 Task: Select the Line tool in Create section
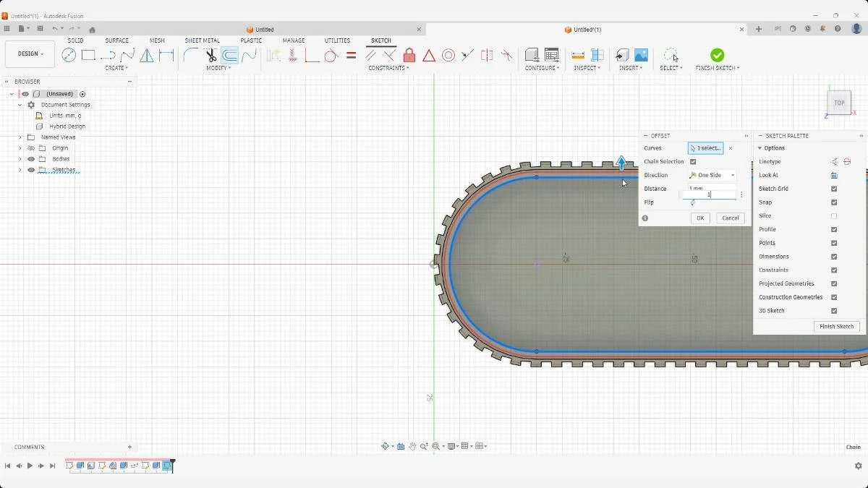pos(109,55)
